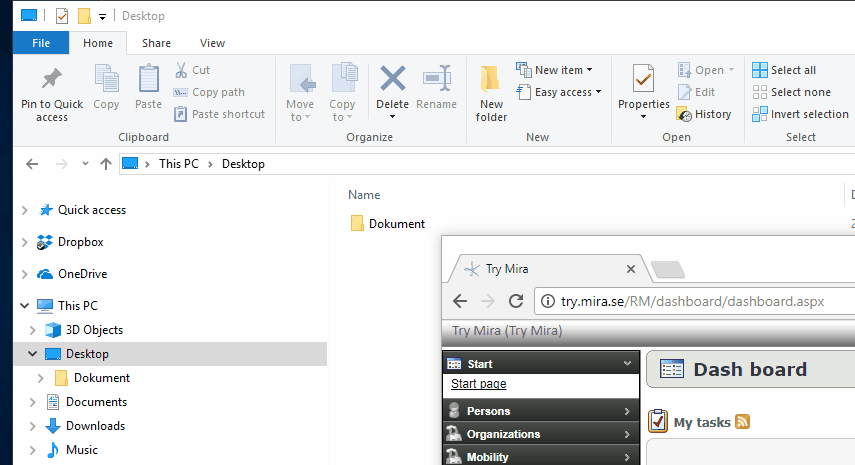This screenshot has height=465, width=855.
Task: Open the Persons menu in Mira
Action: [540, 410]
